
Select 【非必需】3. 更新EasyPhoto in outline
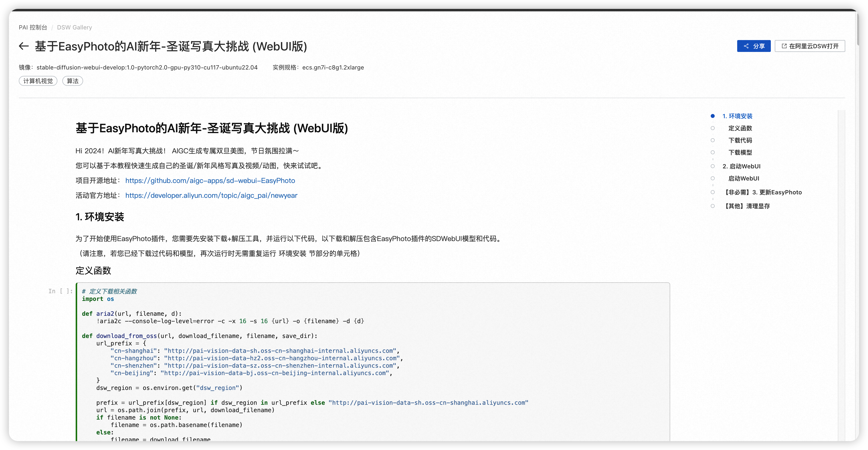pyautogui.click(x=763, y=192)
